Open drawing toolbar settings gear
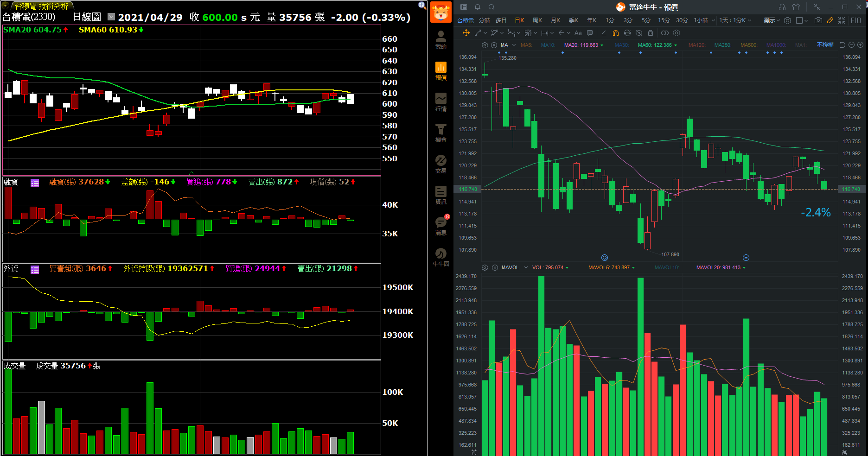The width and height of the screenshot is (868, 456). [677, 33]
